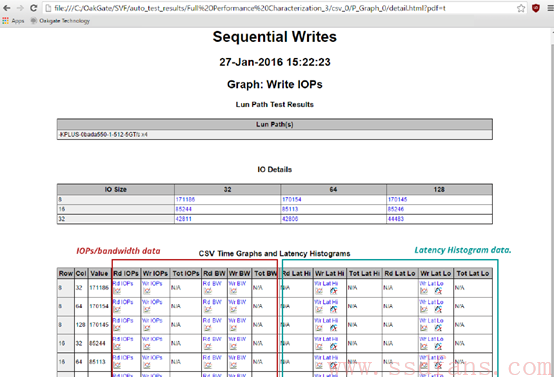
Task: Click Rd IOPs graph icon in row 85244
Action: [x=117, y=346]
